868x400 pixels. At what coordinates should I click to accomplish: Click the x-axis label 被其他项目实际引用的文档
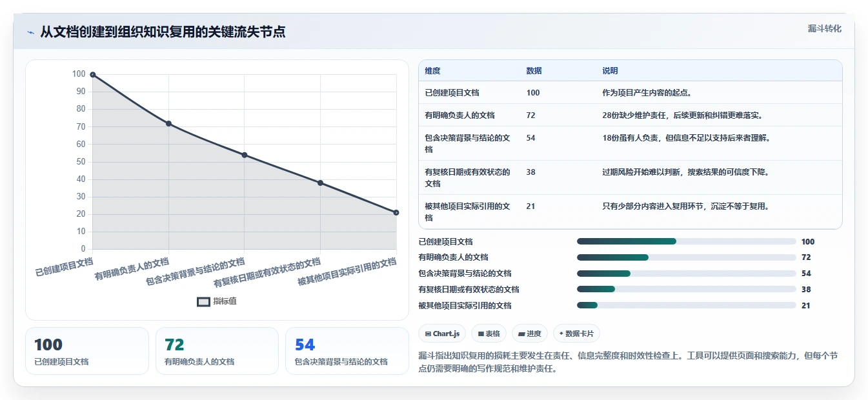click(x=347, y=272)
